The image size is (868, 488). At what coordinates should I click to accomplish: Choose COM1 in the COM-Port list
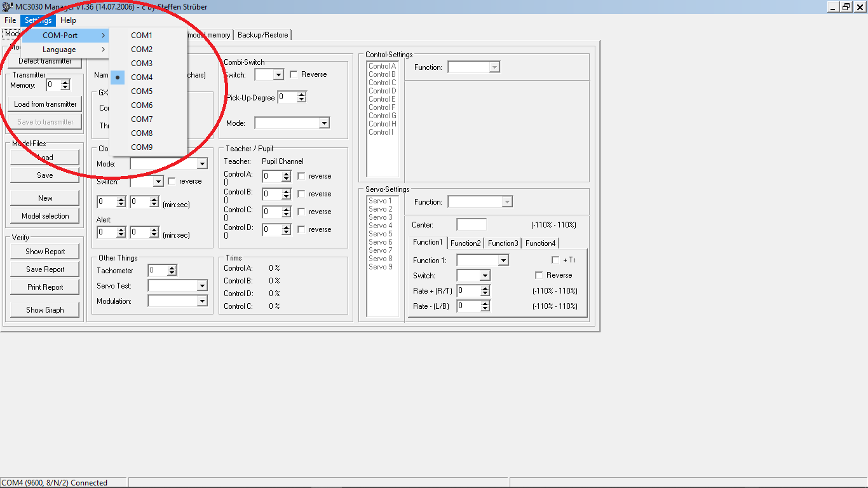pos(142,36)
